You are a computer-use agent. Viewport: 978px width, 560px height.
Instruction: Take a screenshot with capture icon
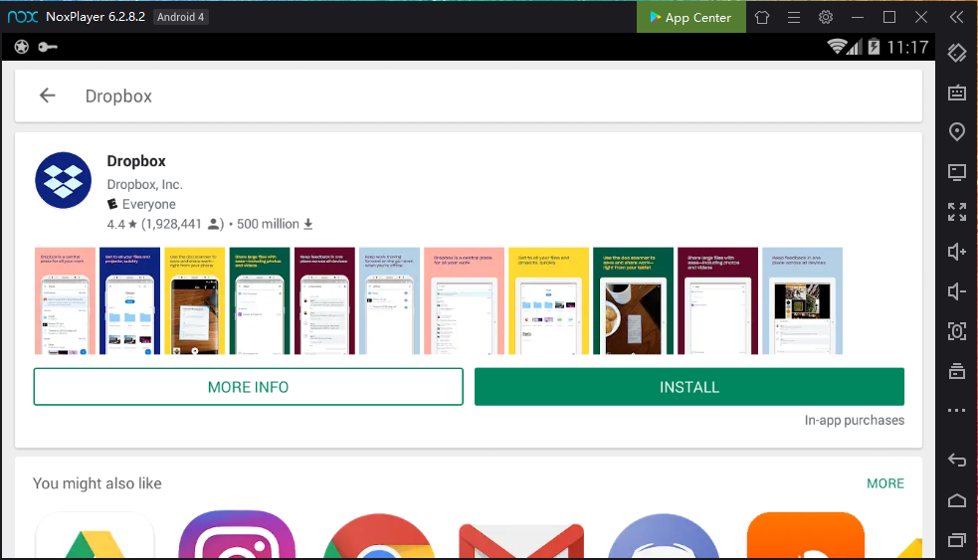(957, 331)
